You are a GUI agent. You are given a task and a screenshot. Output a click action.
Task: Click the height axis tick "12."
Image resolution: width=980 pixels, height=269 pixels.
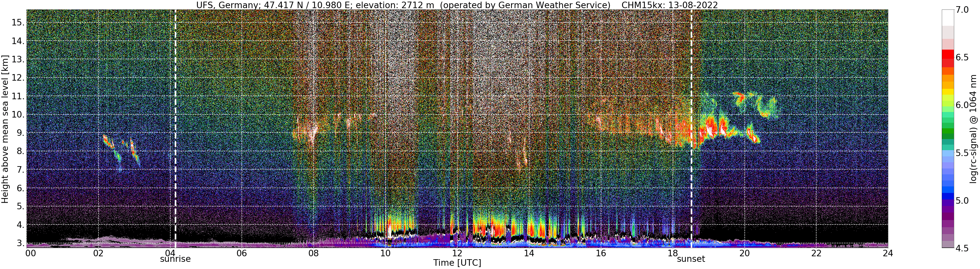pos(18,78)
